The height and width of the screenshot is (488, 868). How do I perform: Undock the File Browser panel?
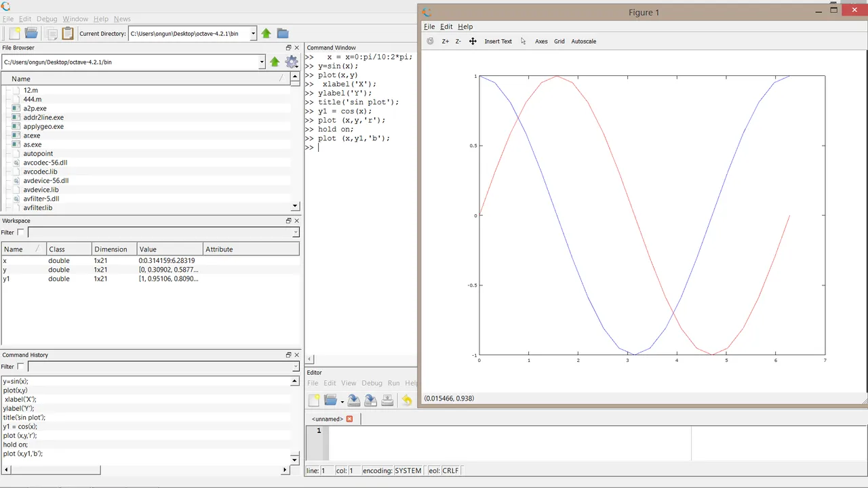tap(288, 48)
